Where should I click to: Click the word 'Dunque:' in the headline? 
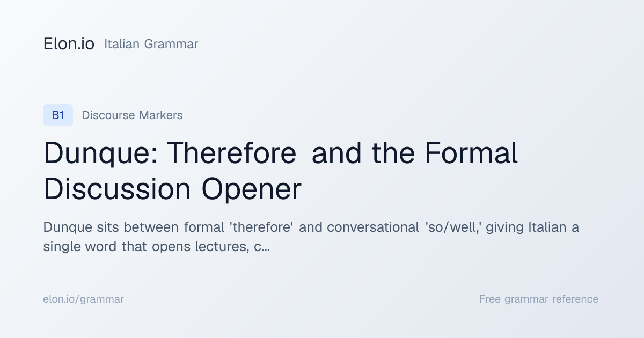pos(101,153)
